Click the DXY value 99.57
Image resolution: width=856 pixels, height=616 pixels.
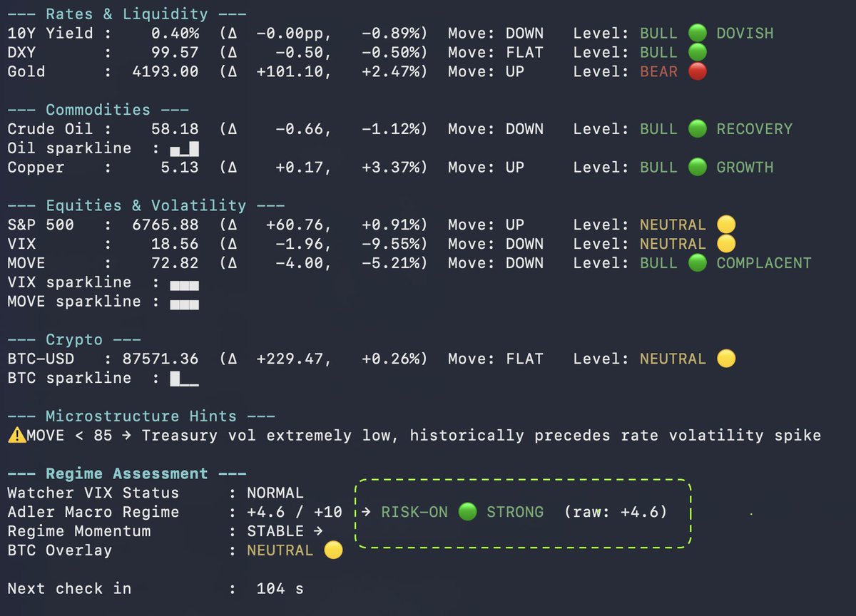(x=175, y=52)
